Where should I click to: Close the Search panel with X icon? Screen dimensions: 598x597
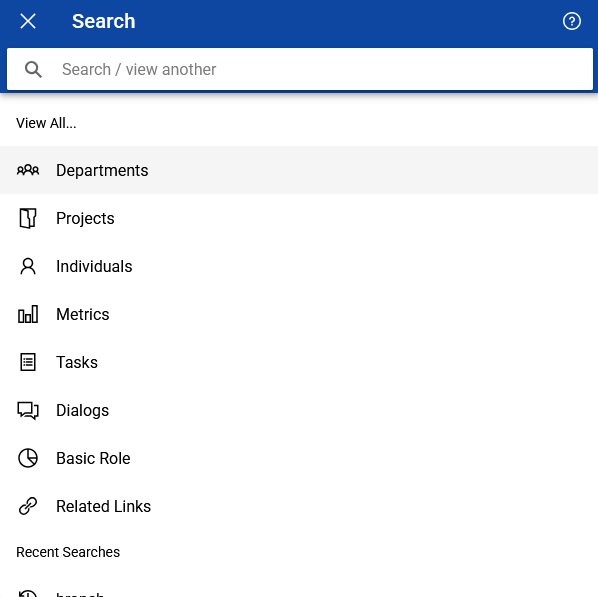click(x=28, y=21)
